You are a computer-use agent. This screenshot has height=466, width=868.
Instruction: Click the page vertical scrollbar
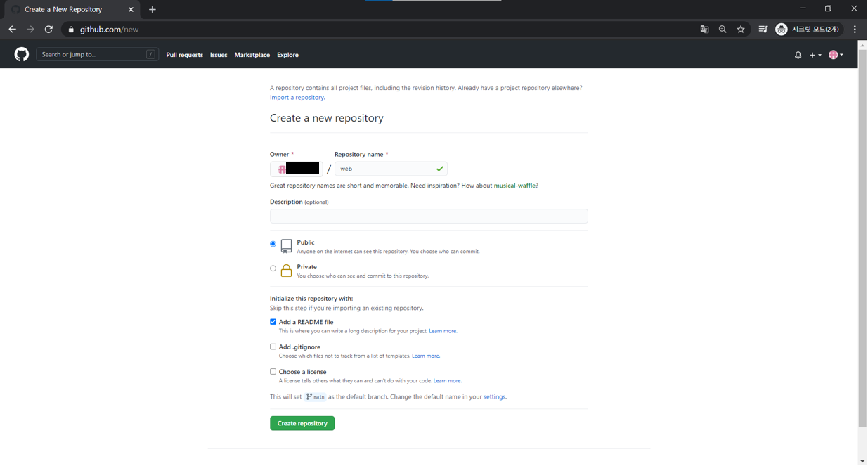pyautogui.click(x=862, y=238)
